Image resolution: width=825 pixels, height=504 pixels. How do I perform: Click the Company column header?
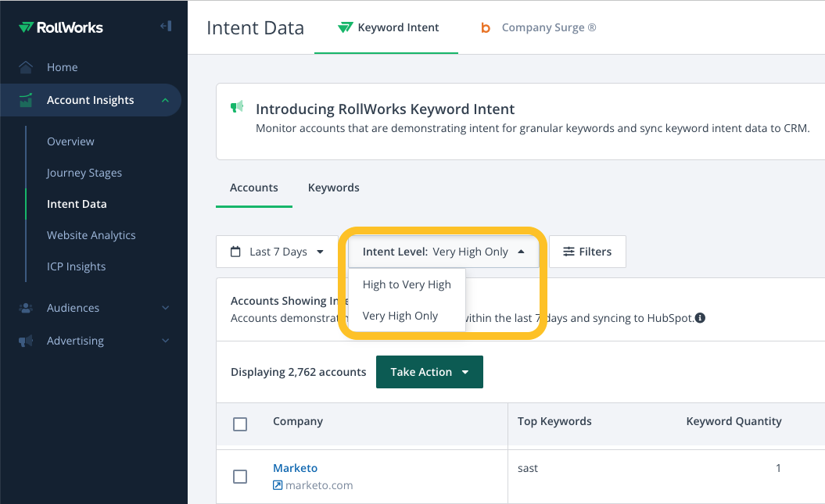click(x=298, y=421)
